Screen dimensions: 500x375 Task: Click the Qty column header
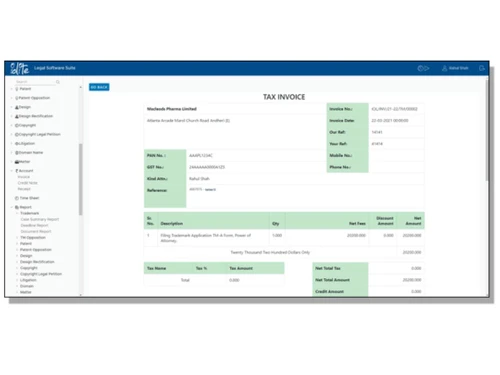tap(276, 224)
